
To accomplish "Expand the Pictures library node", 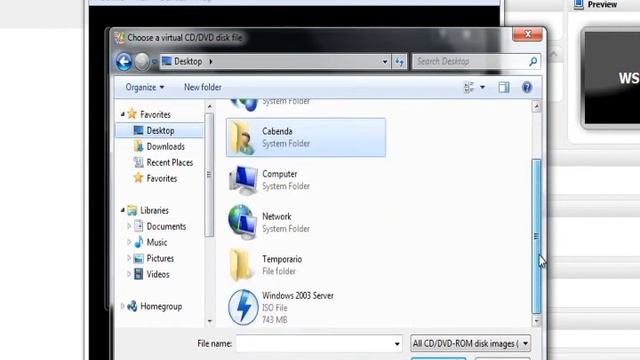I will (129, 258).
